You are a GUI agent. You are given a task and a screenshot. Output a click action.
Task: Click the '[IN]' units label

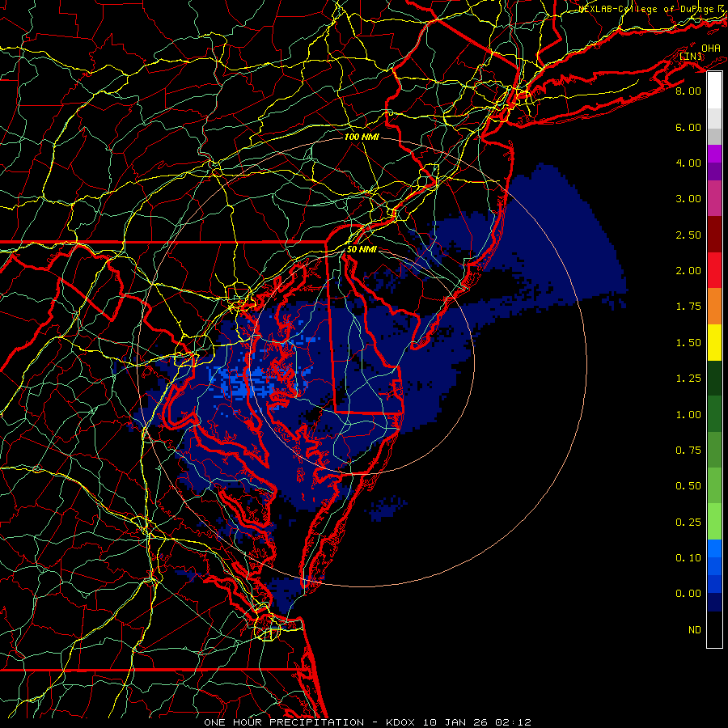(x=691, y=56)
